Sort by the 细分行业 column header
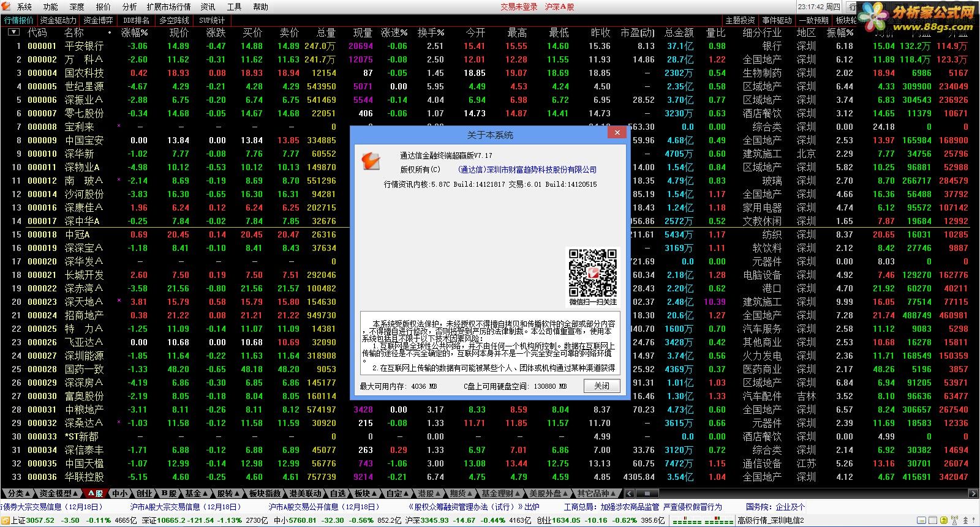Viewport: 980px width, 527px height. 762,32
